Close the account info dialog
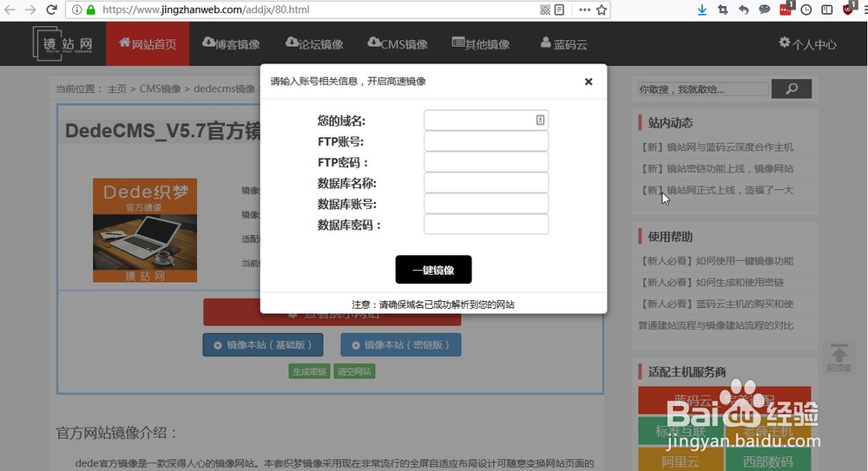Image resolution: width=868 pixels, height=471 pixels. 589,82
